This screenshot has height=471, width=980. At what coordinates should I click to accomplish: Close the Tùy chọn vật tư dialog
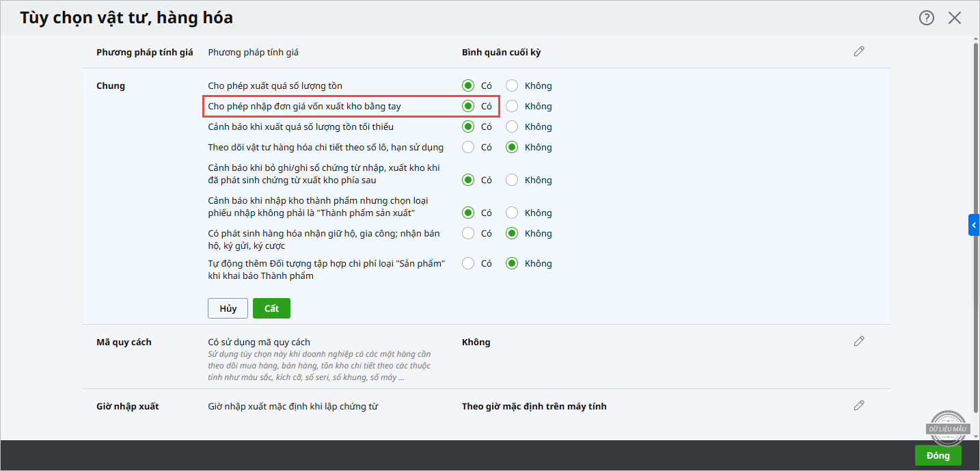click(x=955, y=18)
